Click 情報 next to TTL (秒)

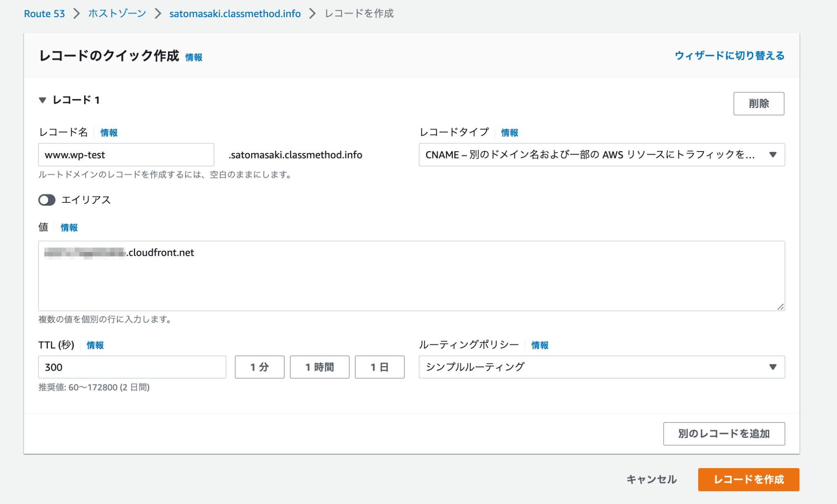(x=94, y=345)
